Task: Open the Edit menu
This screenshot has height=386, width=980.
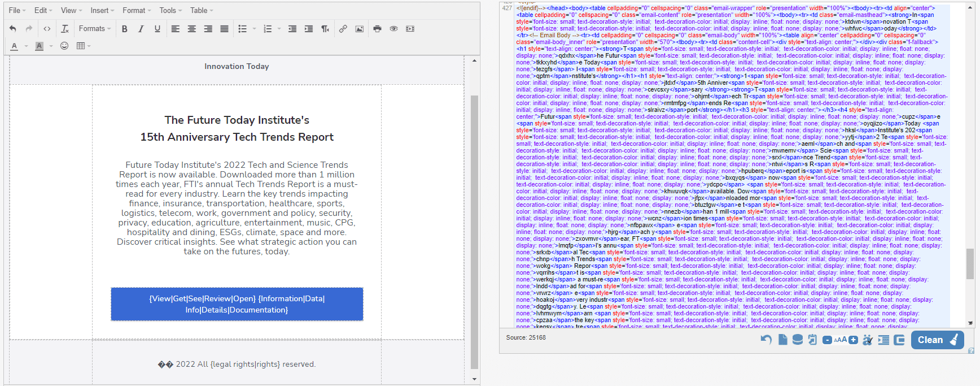Action: point(43,10)
